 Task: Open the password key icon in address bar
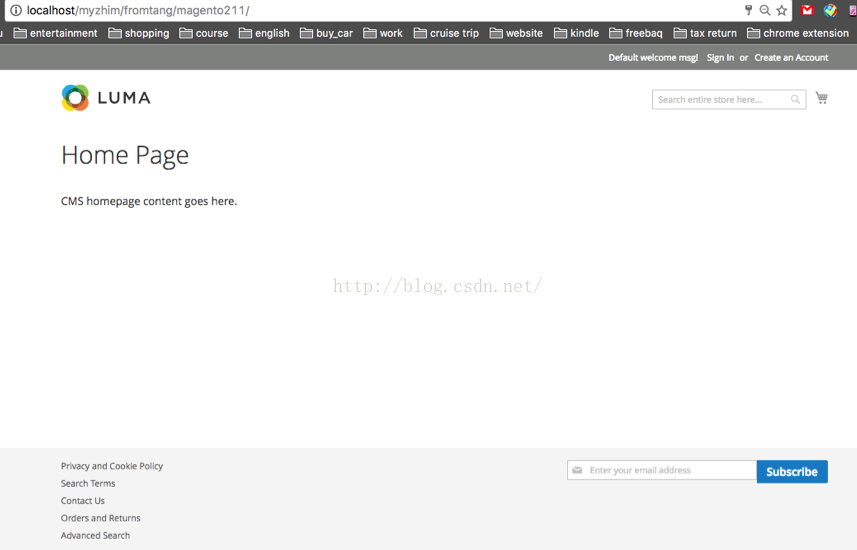pos(748,10)
